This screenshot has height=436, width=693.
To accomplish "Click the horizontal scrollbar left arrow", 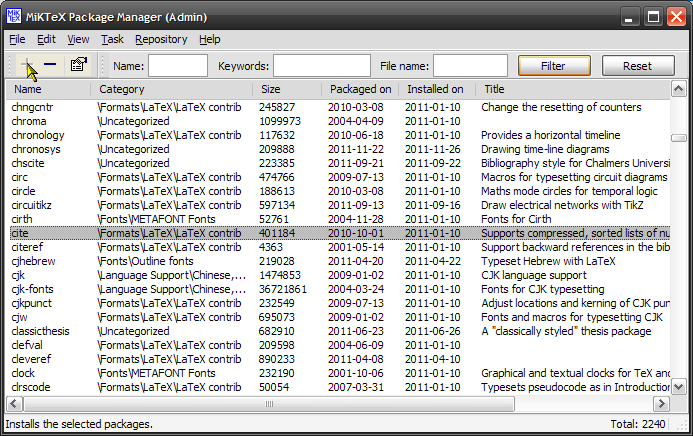I will (x=14, y=404).
